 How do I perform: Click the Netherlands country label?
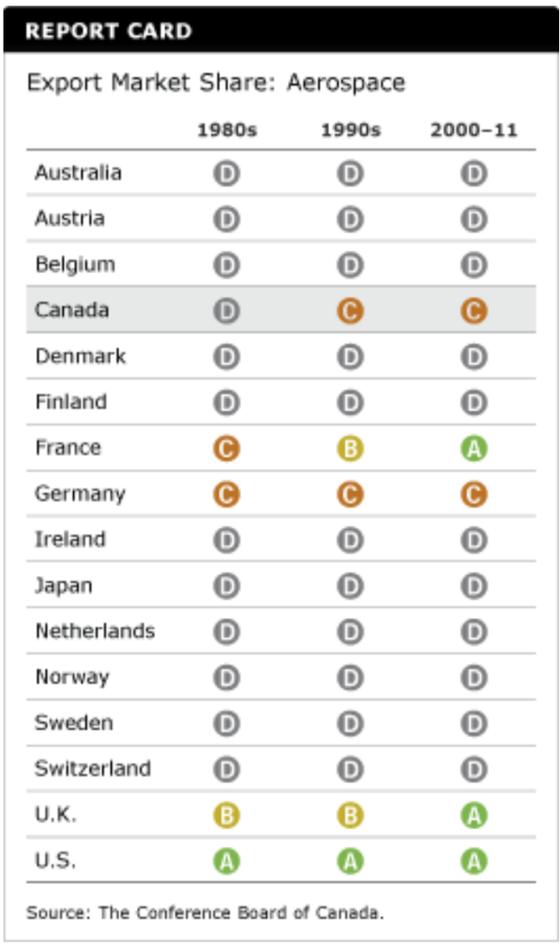point(95,632)
